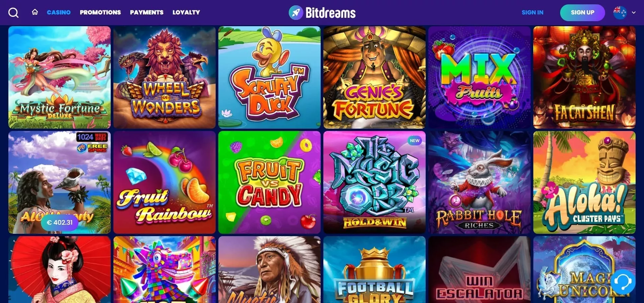
Task: Click the Sign In link
Action: 532,12
